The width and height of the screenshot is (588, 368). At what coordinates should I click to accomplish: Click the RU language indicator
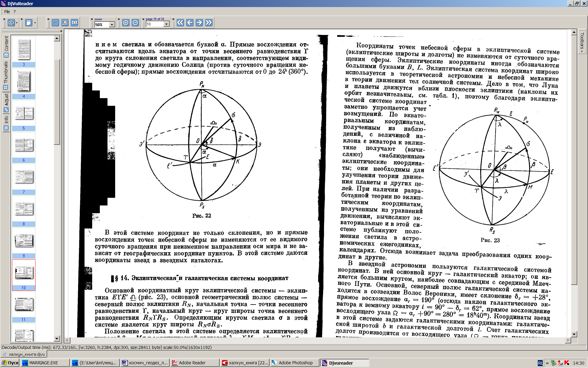tap(540, 363)
